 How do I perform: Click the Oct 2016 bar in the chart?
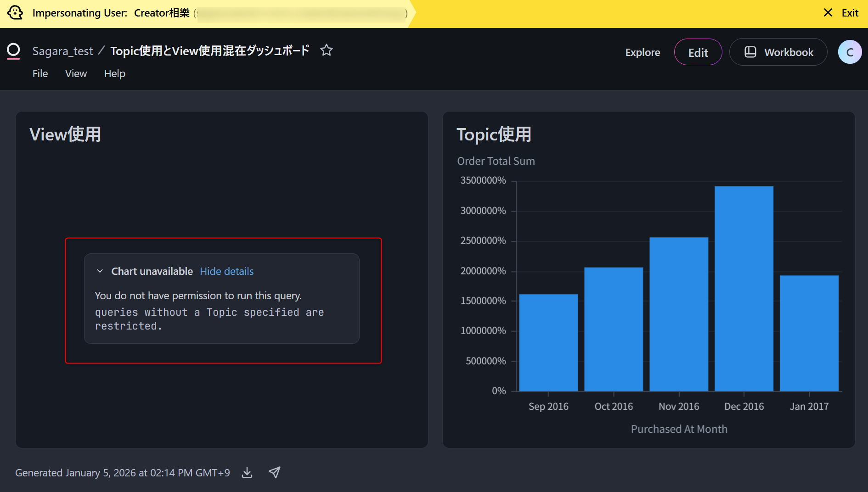click(614, 329)
